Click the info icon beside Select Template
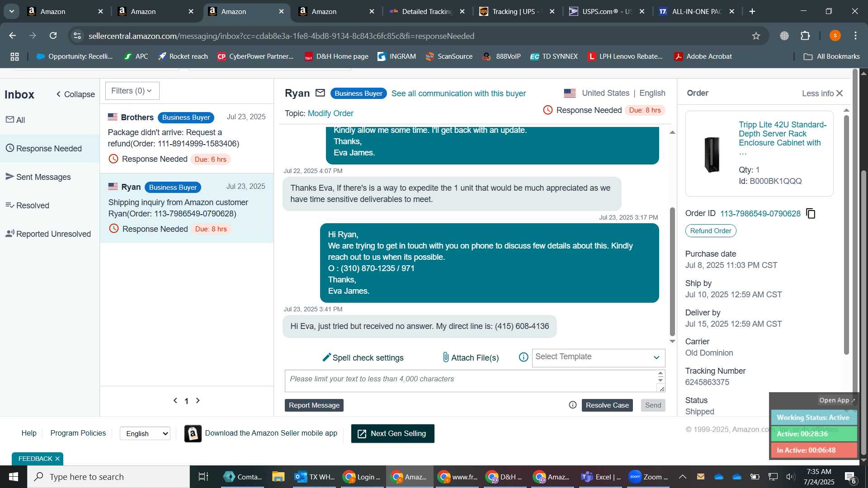The image size is (868, 488). [524, 357]
